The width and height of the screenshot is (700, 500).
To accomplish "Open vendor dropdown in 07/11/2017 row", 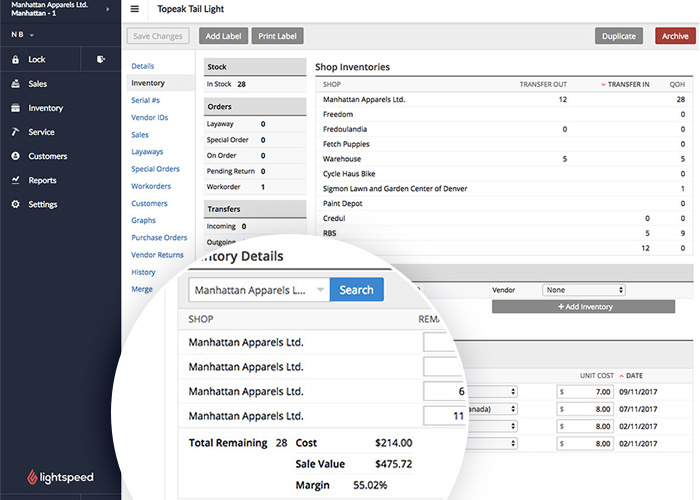I will tap(493, 409).
